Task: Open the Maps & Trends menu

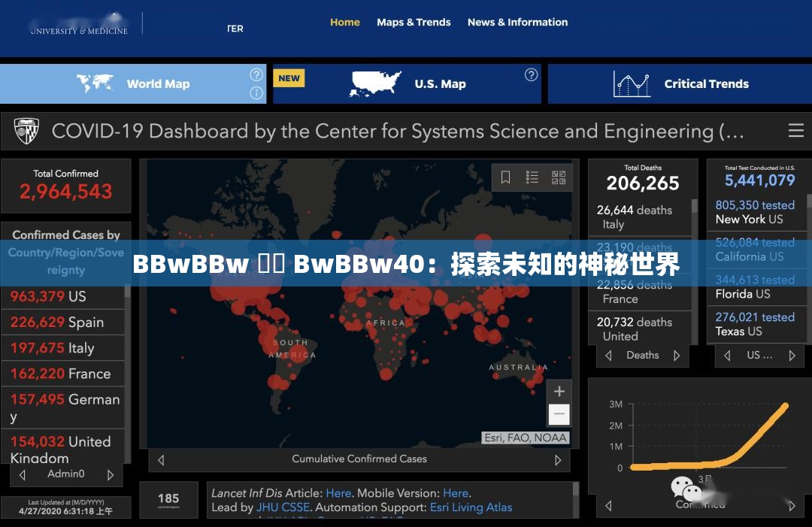Action: pos(414,23)
